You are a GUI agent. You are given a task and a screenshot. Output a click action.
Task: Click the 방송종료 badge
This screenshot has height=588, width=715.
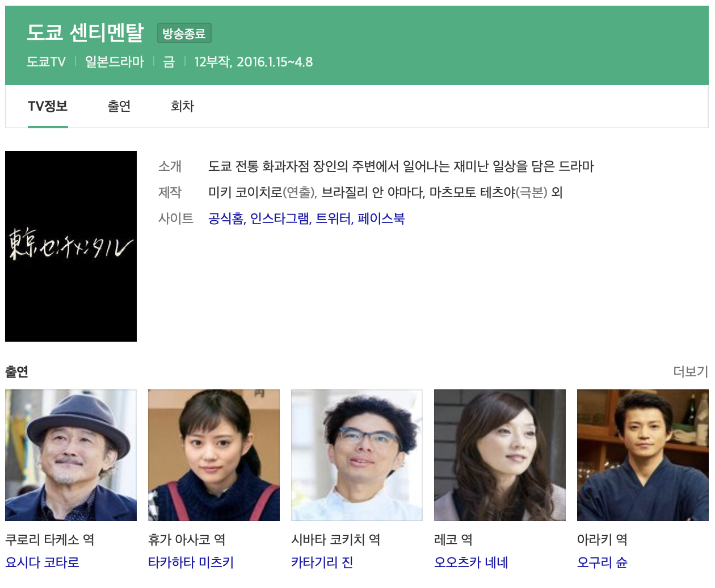[x=184, y=33]
